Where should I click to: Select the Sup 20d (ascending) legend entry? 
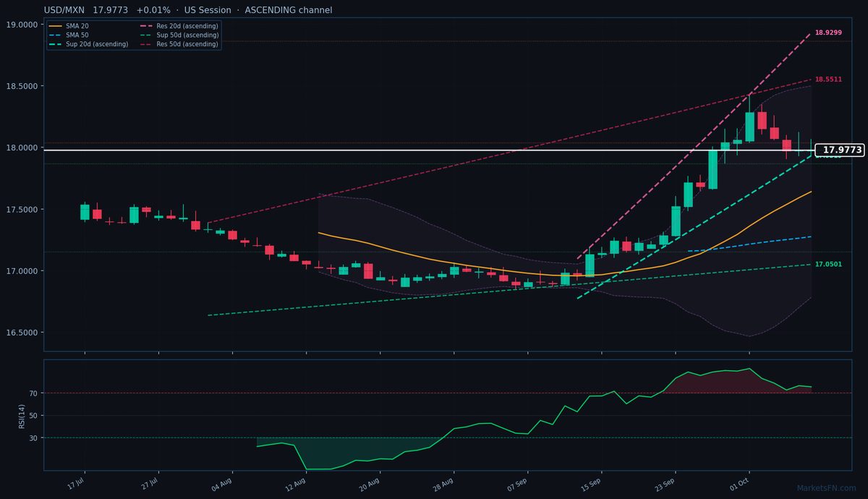(x=88, y=44)
